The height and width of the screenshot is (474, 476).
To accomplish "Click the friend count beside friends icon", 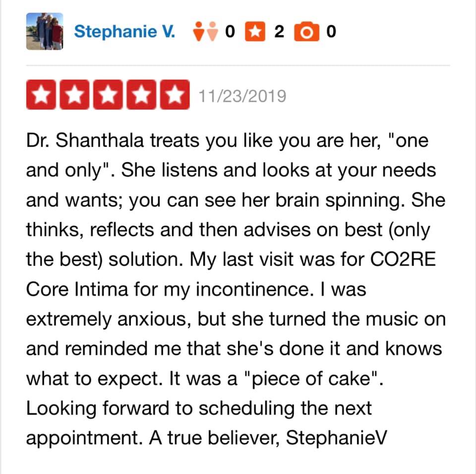I will tap(229, 32).
